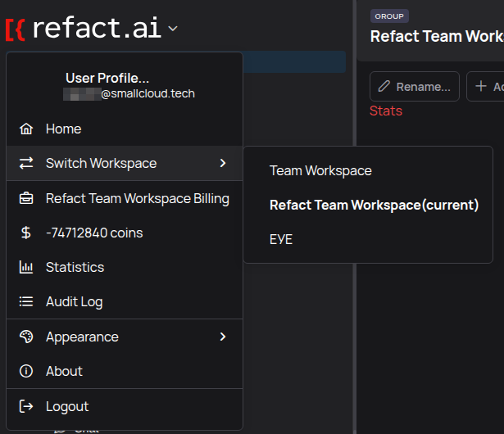Click the plus icon button beside Rename
The height and width of the screenshot is (434, 504).
485,87
